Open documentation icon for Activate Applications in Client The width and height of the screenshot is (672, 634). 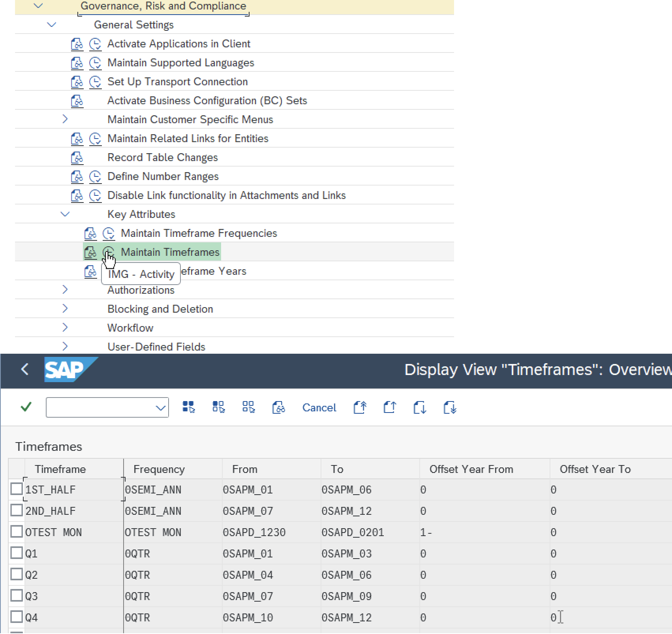(x=77, y=44)
